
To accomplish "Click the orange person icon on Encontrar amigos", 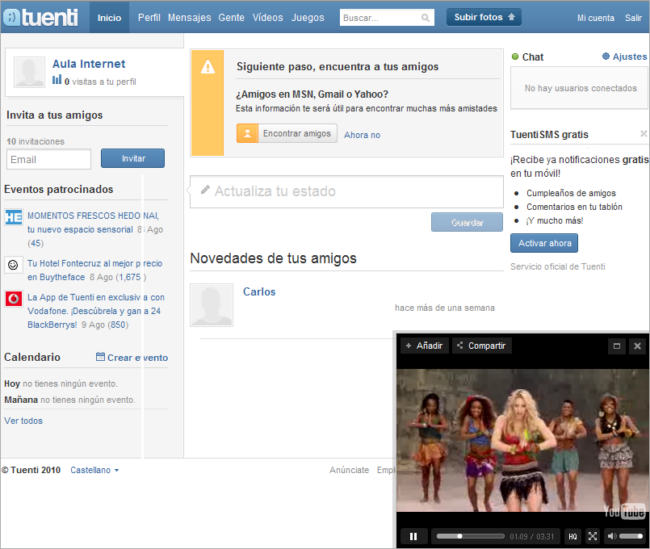I will click(x=247, y=134).
